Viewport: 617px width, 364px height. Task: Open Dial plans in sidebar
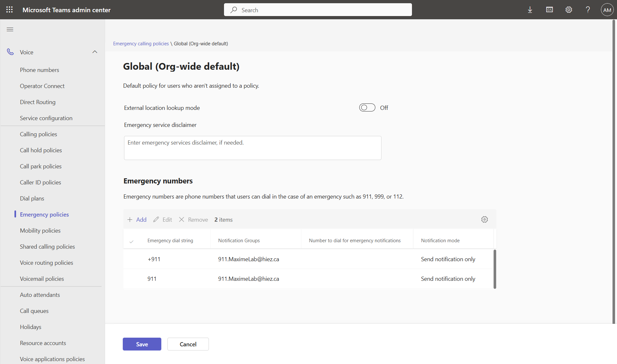click(x=32, y=198)
